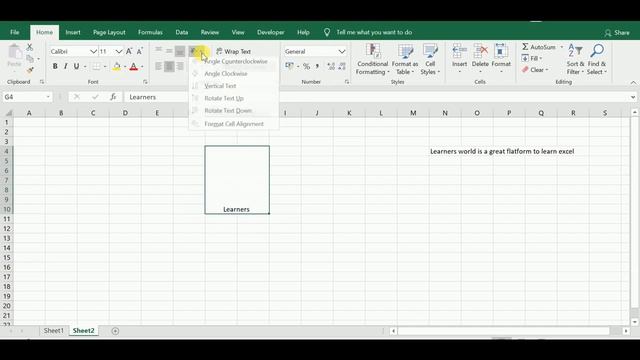Collapse the ribbon with the caret
640x360 pixels.
click(x=633, y=82)
